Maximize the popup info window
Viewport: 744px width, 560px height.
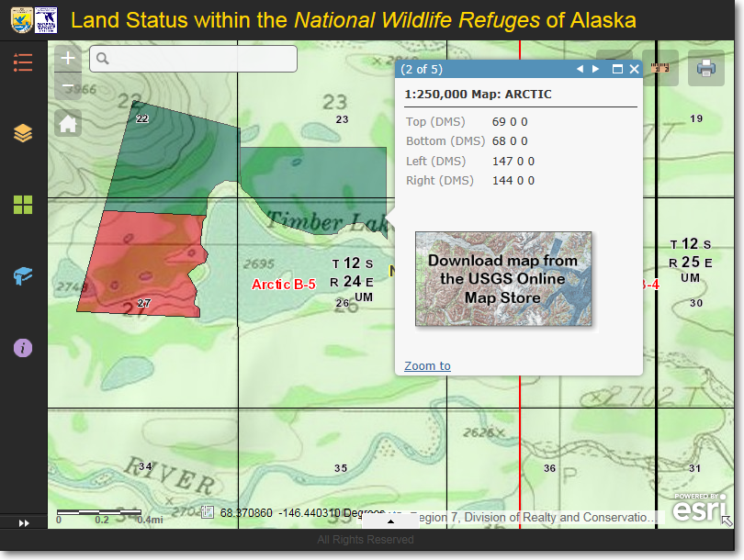(x=617, y=70)
